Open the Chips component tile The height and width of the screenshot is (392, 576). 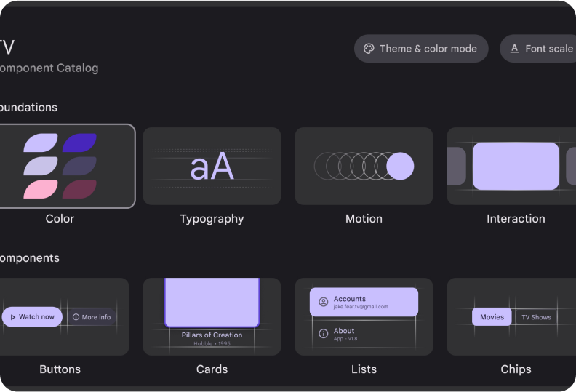[515, 316]
